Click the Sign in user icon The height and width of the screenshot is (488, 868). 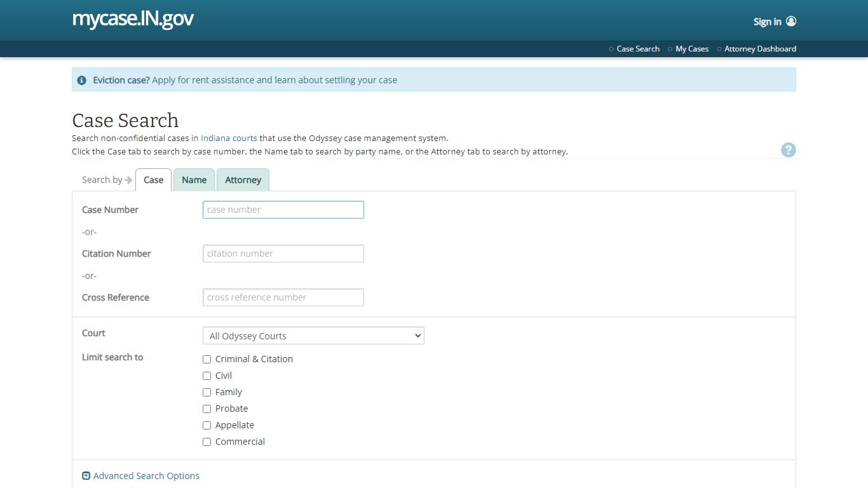point(791,21)
